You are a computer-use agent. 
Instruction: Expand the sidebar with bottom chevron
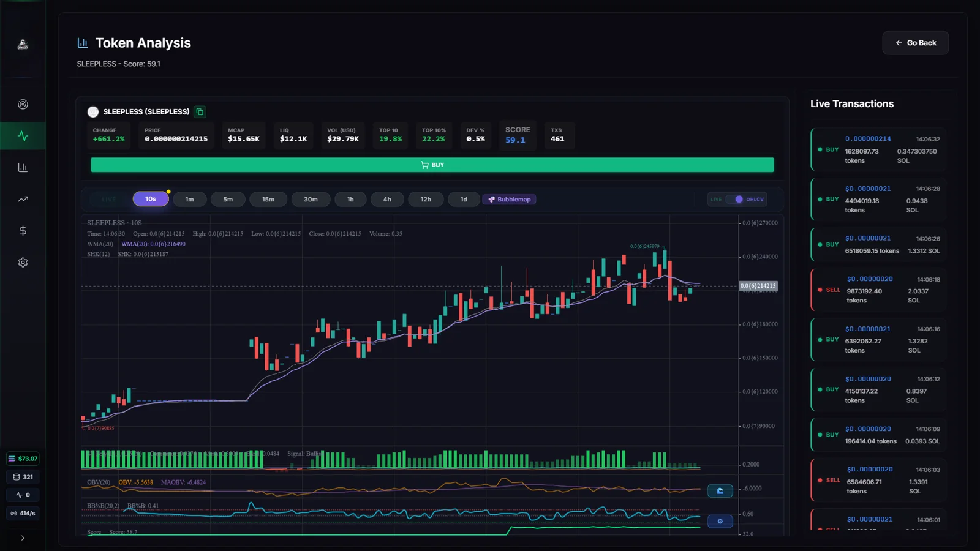coord(23,538)
